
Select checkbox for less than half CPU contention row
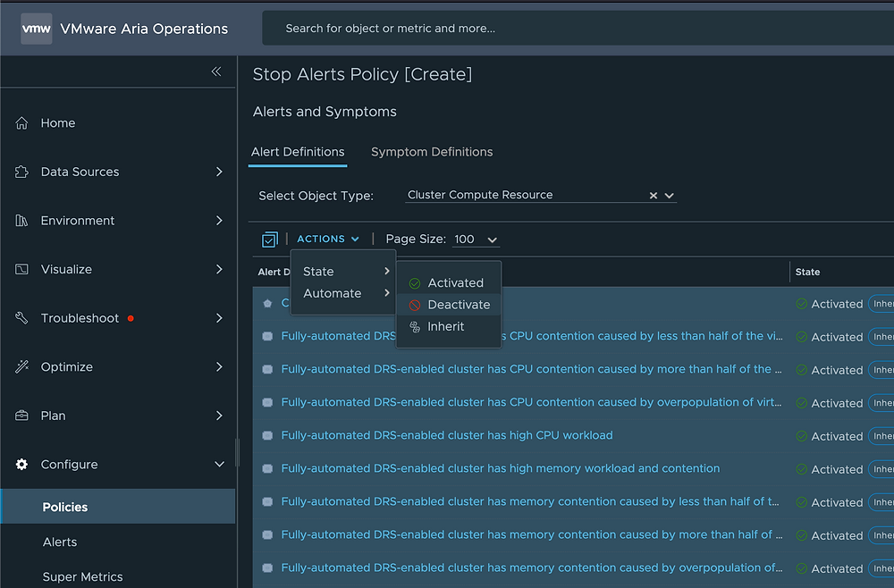click(267, 336)
